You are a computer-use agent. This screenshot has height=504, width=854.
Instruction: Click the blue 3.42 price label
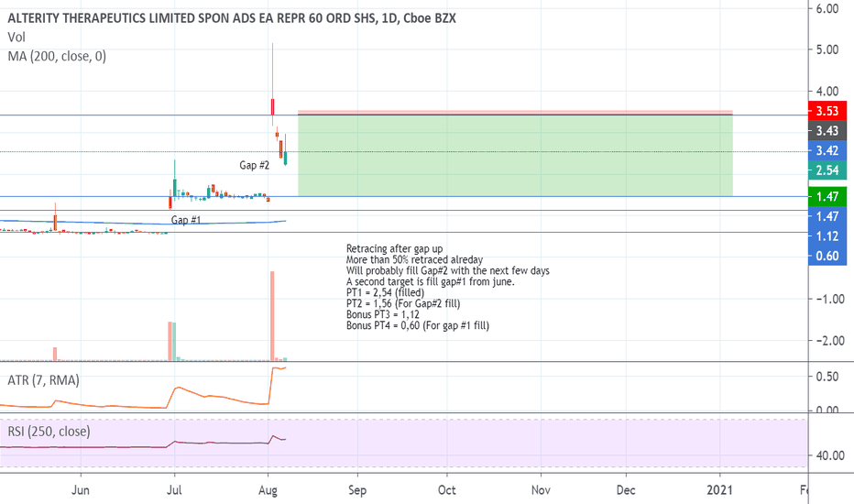click(x=827, y=150)
